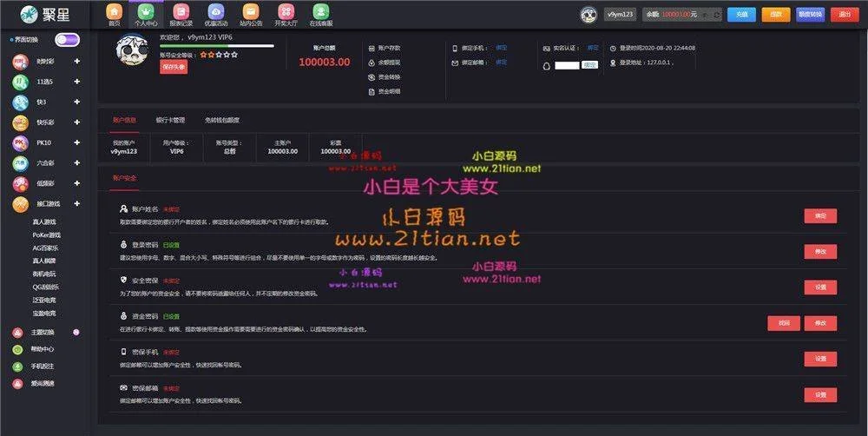
Task: Open the 站内公告 announcements icon
Action: (251, 12)
